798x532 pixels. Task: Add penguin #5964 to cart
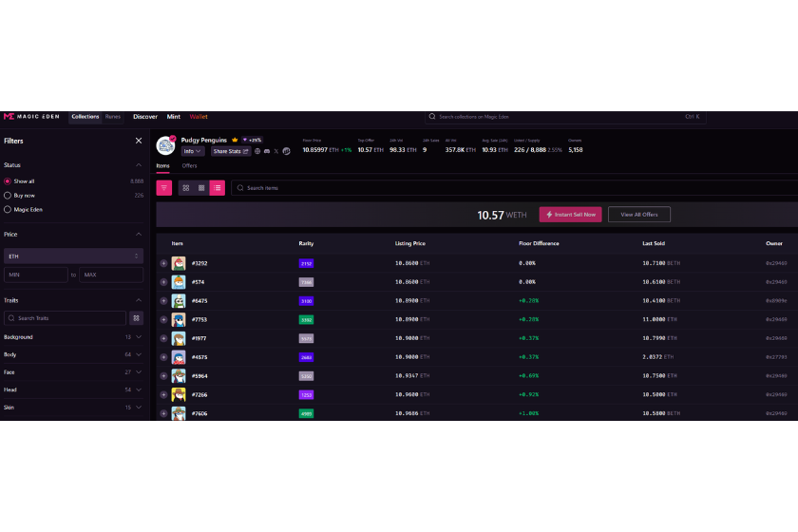[163, 375]
